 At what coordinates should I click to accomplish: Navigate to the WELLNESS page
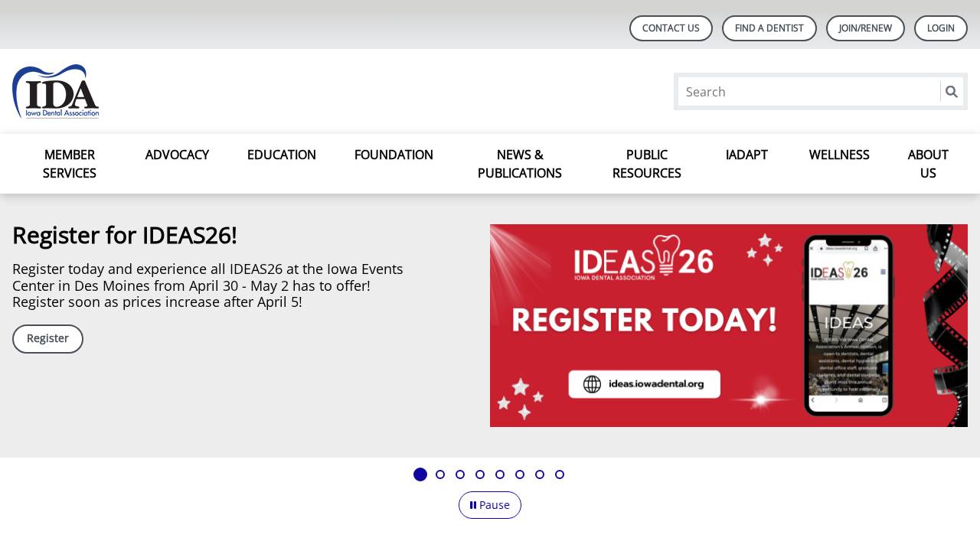pyautogui.click(x=839, y=155)
